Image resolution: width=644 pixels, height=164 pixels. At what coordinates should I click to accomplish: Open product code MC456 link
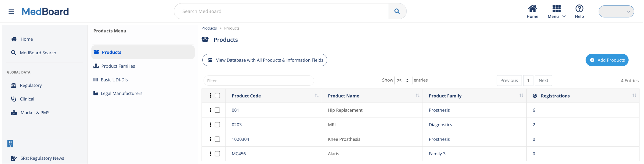[239, 154]
